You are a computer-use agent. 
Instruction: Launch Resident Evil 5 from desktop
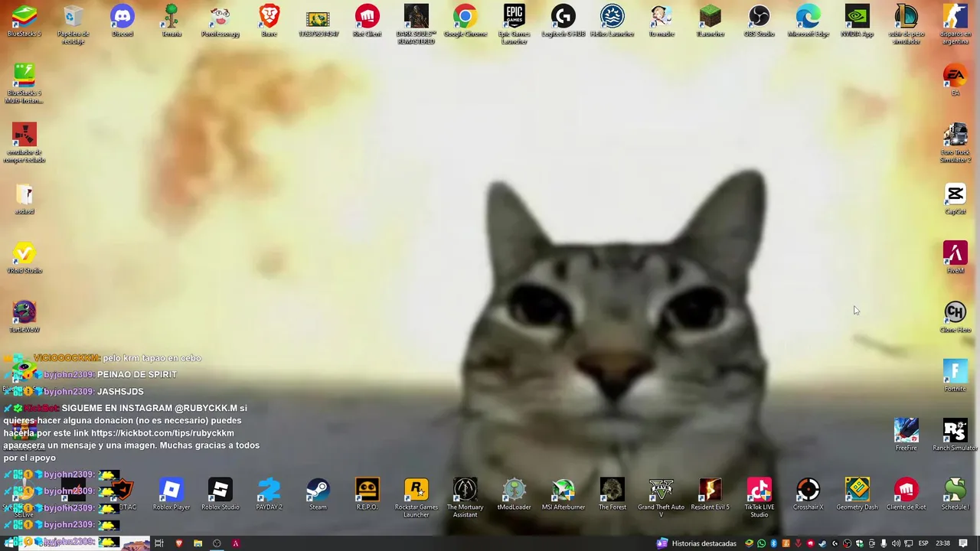click(x=710, y=494)
